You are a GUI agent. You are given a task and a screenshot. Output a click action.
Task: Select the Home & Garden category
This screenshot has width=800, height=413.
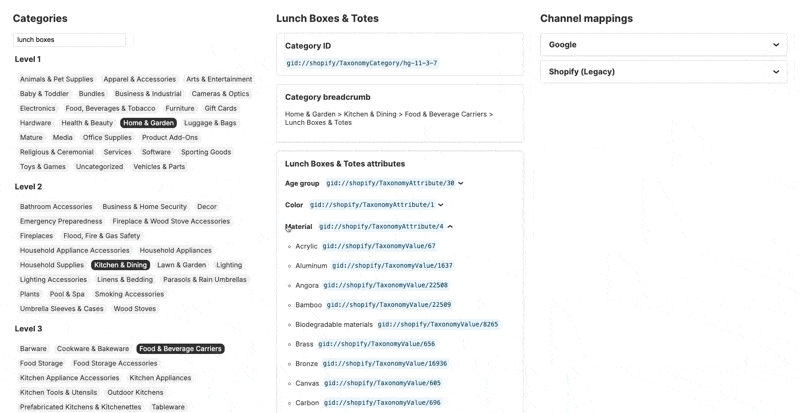pos(148,123)
